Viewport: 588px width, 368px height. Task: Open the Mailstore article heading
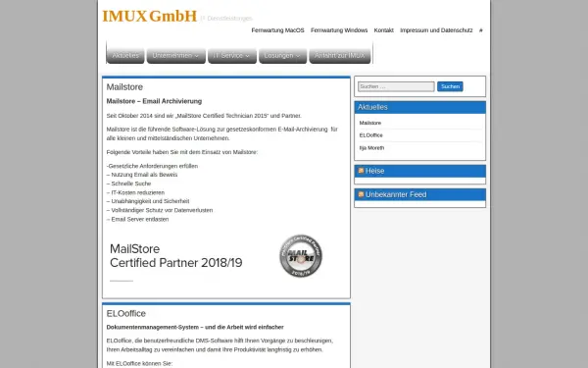pyautogui.click(x=124, y=87)
